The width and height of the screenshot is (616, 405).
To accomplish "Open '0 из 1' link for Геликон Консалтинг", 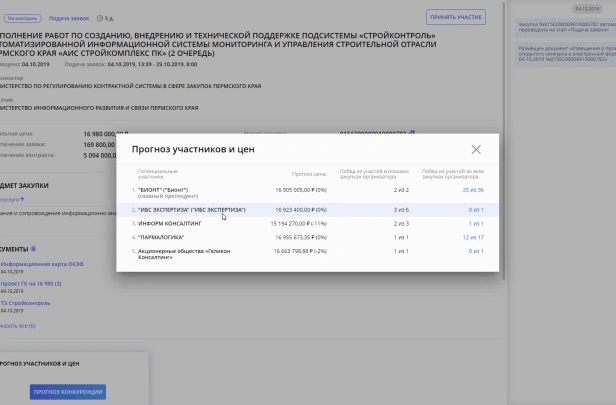I will [x=476, y=251].
